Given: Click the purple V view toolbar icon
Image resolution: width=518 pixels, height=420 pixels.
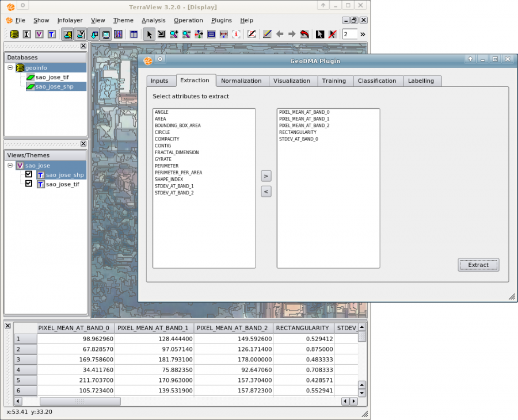Looking at the screenshot, I should [x=39, y=35].
